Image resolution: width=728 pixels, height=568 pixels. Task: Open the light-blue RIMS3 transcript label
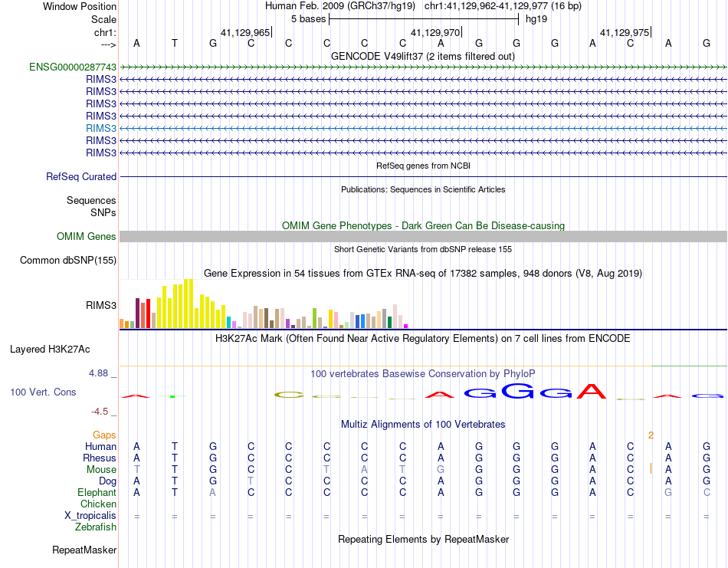(x=101, y=128)
